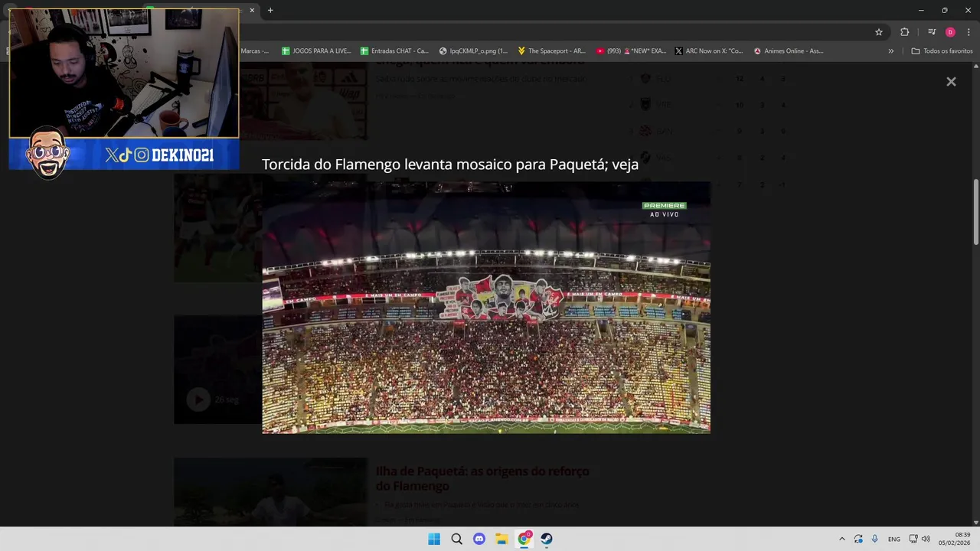Play the Flamengo mosaic video

click(x=486, y=308)
